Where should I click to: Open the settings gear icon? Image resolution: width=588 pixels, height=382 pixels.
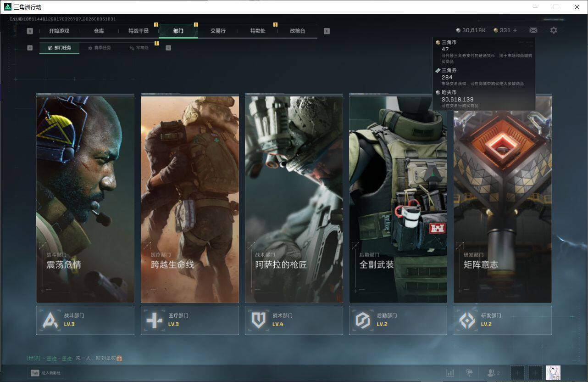click(554, 30)
